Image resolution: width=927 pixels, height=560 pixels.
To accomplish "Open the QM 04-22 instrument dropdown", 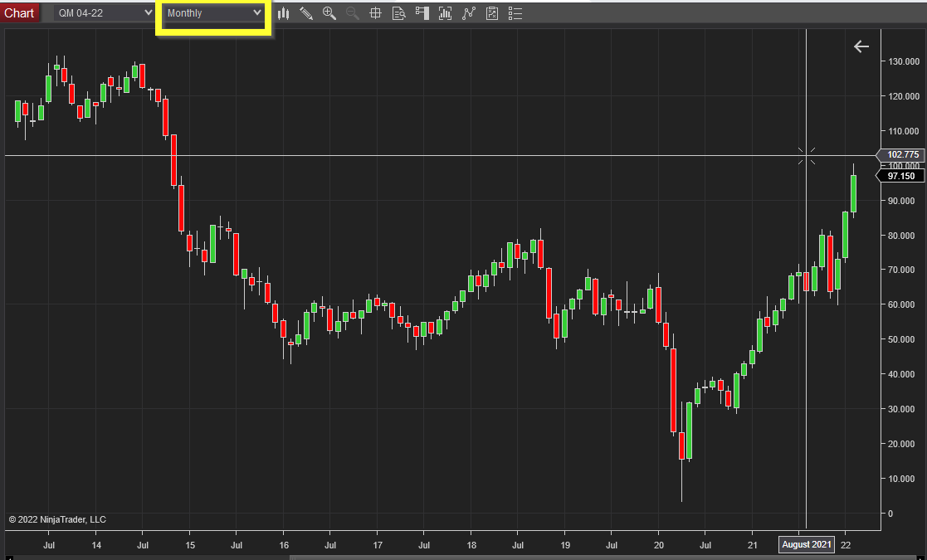I will 104,13.
